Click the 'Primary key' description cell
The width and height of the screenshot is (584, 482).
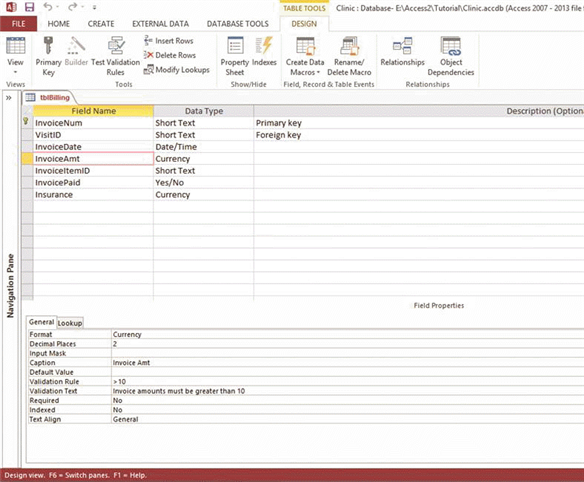point(419,123)
